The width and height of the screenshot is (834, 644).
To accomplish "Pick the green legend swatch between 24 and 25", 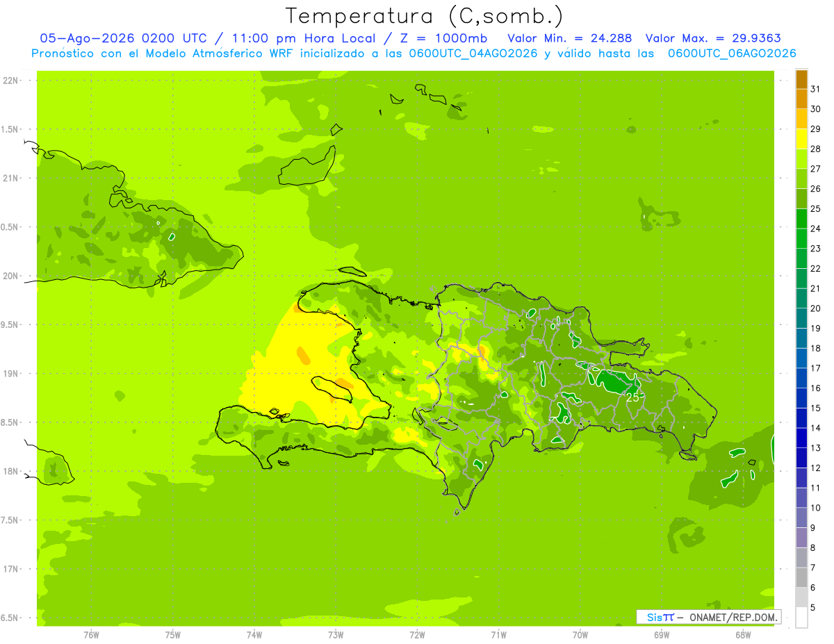I will click(801, 219).
